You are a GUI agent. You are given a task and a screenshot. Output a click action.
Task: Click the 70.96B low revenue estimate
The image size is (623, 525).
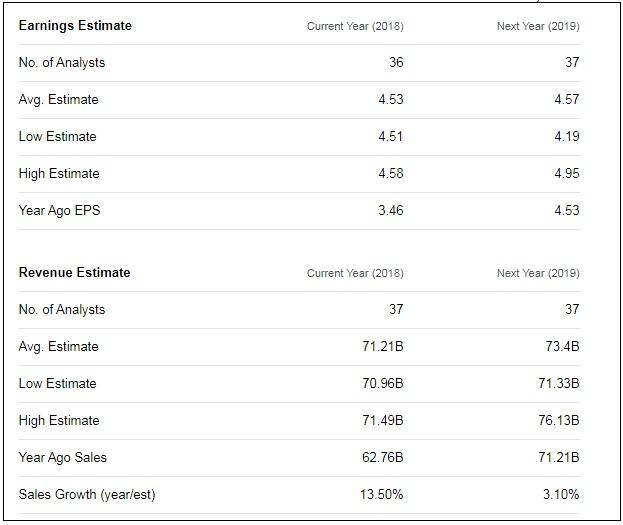tap(380, 383)
